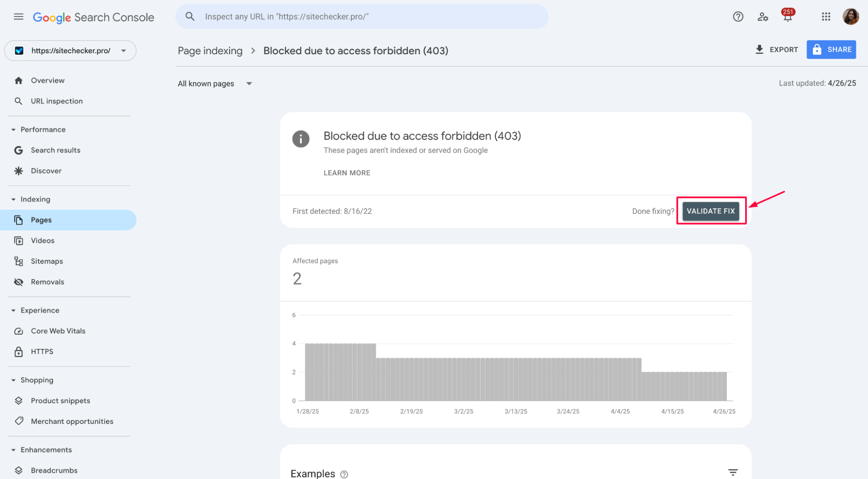Image resolution: width=868 pixels, height=479 pixels.
Task: Click the Sitemaps tree icon
Action: 19,261
